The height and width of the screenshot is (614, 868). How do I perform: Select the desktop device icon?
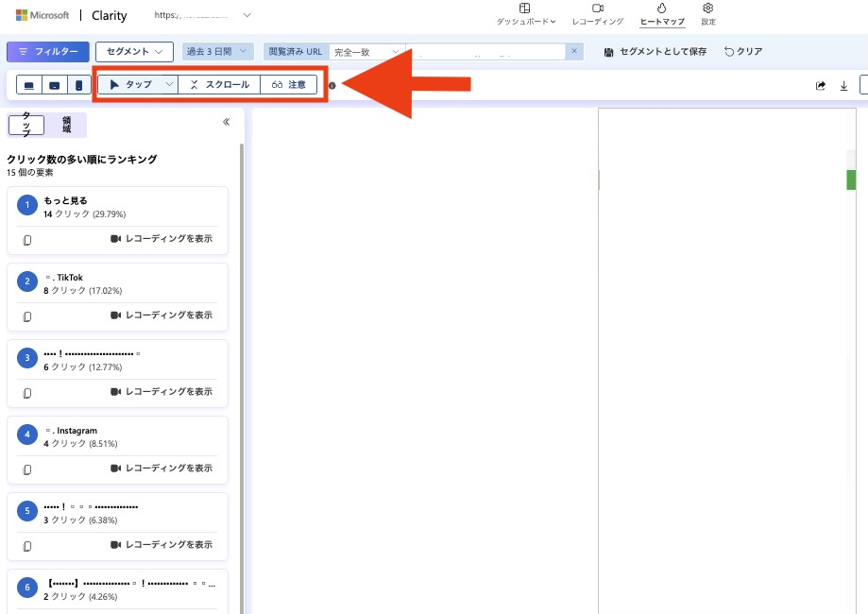pyautogui.click(x=28, y=85)
